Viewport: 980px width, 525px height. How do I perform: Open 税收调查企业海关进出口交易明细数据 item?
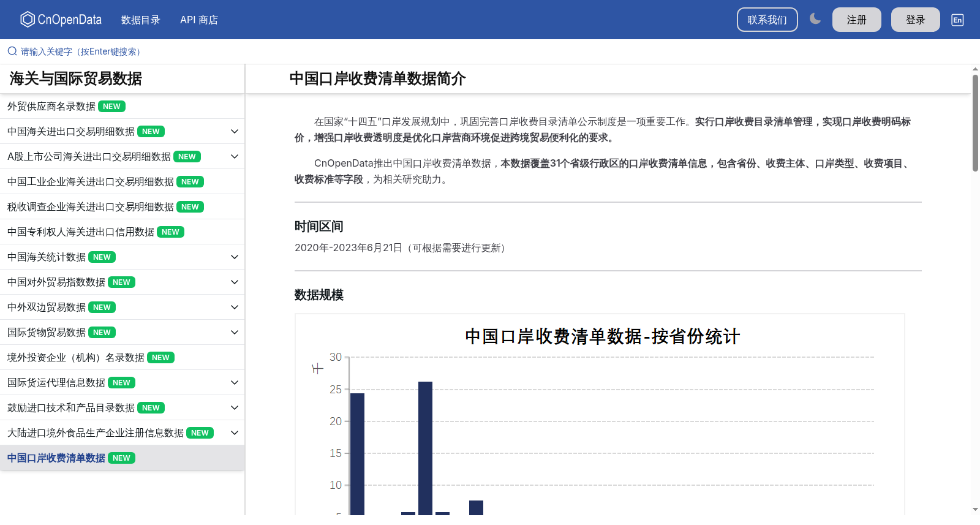tap(123, 206)
